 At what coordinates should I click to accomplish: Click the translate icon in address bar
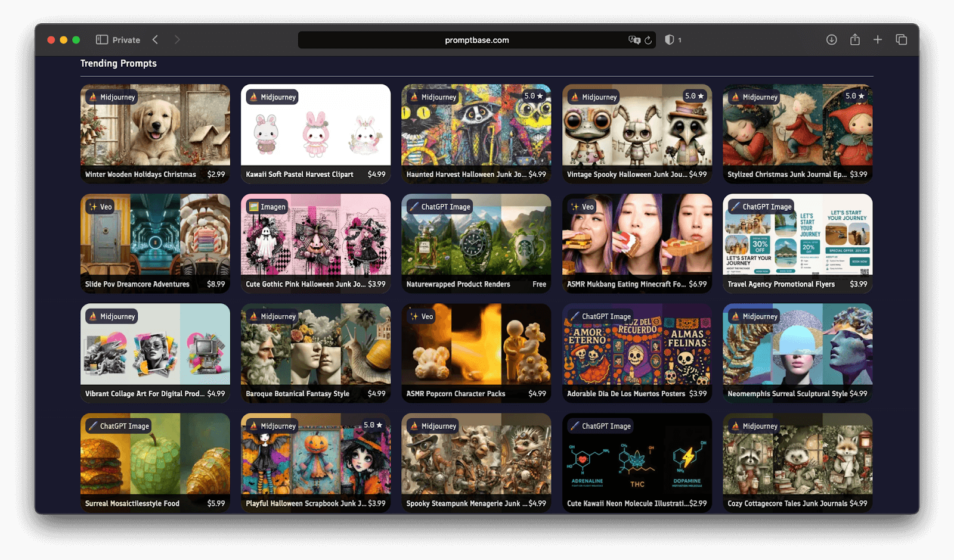pyautogui.click(x=634, y=40)
